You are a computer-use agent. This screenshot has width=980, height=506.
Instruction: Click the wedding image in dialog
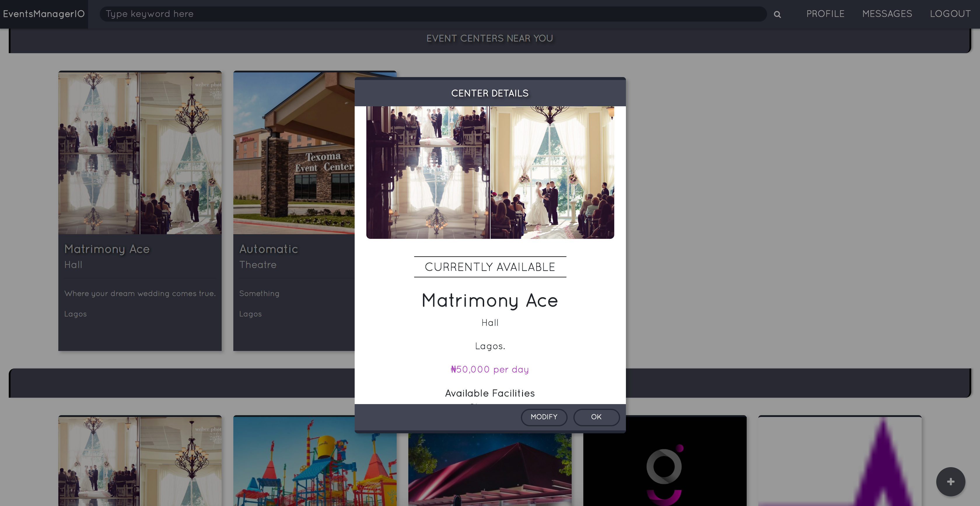[490, 173]
